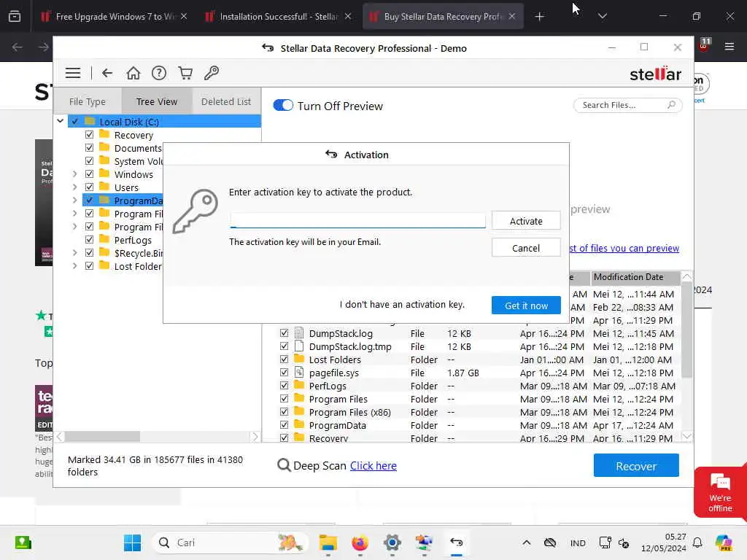This screenshot has height=560, width=747.
Task: Open the widgets icon on the taskbar's left end
Action: tap(23, 542)
